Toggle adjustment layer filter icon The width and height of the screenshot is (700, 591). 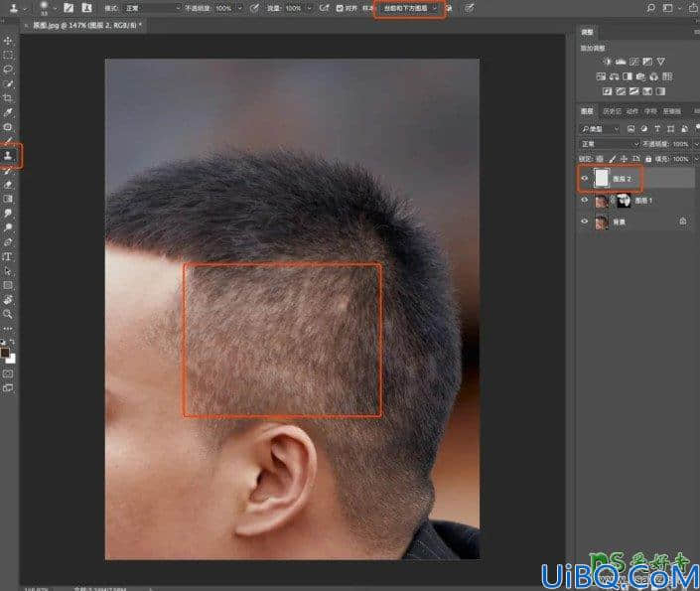tap(644, 129)
